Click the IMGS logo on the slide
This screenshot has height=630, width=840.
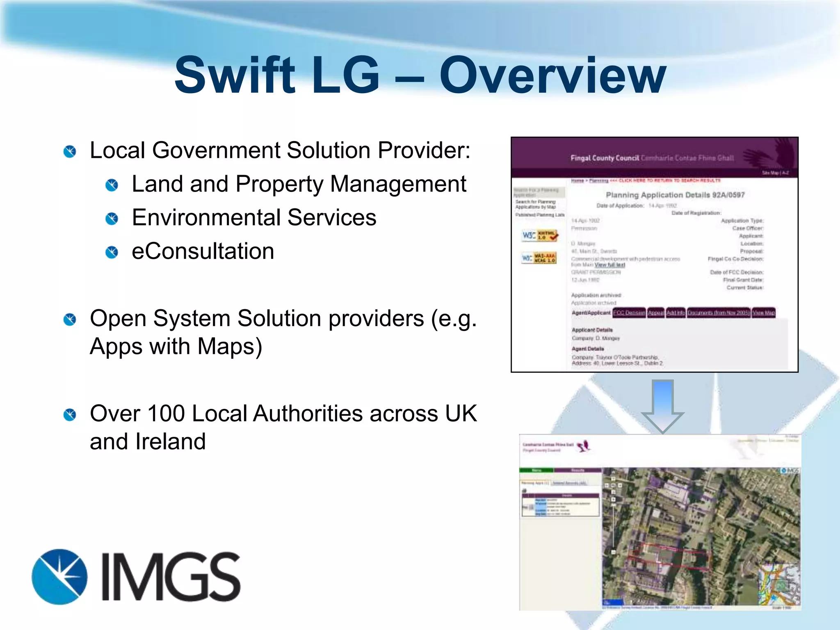(136, 577)
